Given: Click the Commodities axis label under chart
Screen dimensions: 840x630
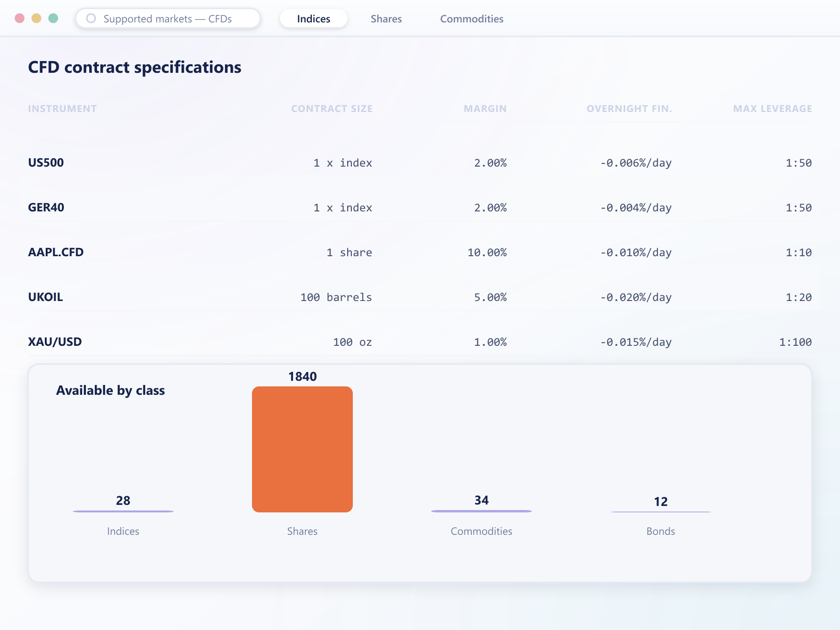Looking at the screenshot, I should [482, 531].
